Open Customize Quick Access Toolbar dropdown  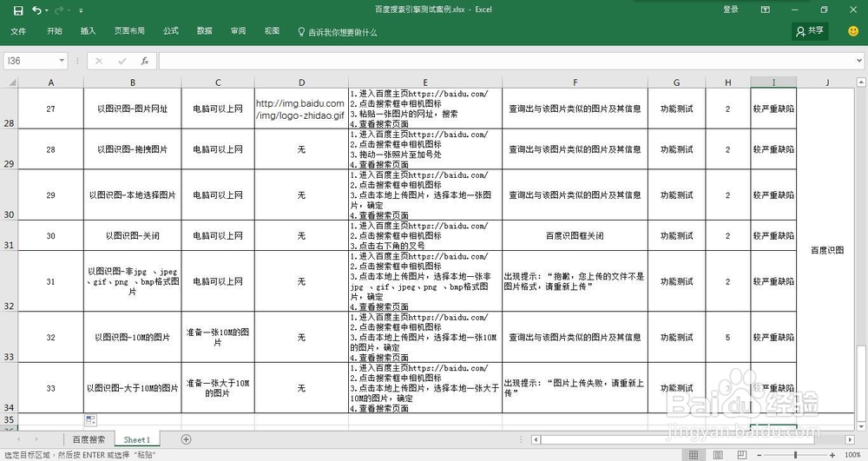point(81,10)
